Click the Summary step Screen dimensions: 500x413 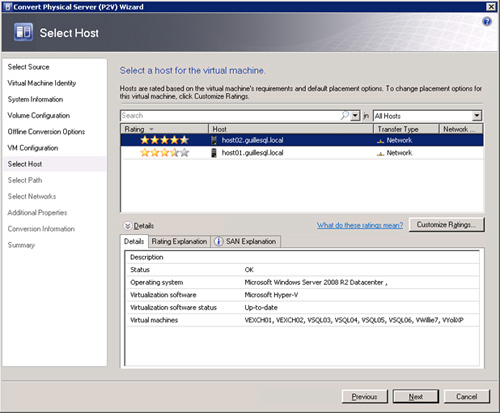point(21,245)
